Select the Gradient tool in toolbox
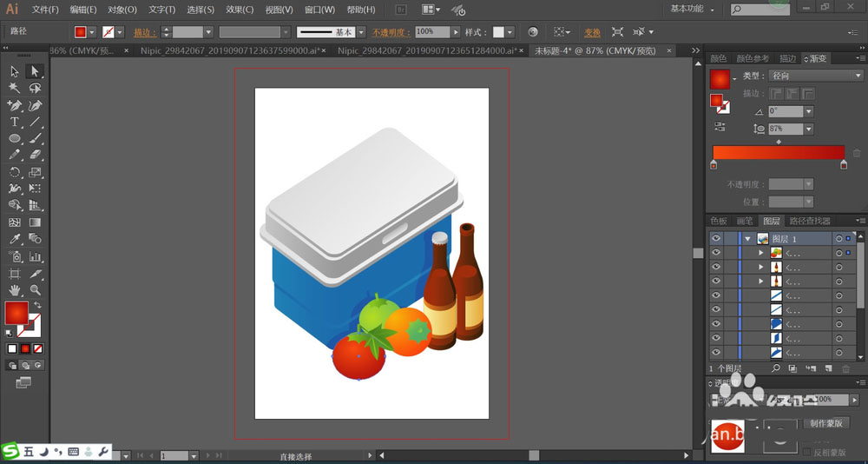Screen dimensions: 868x464 [x=35, y=222]
